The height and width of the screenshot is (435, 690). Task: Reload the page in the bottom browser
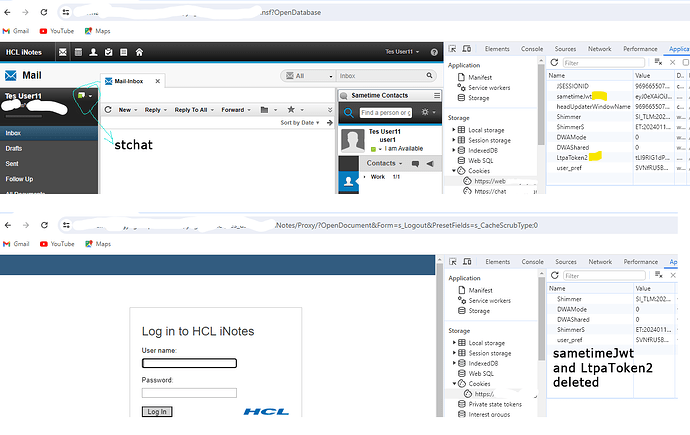click(44, 225)
